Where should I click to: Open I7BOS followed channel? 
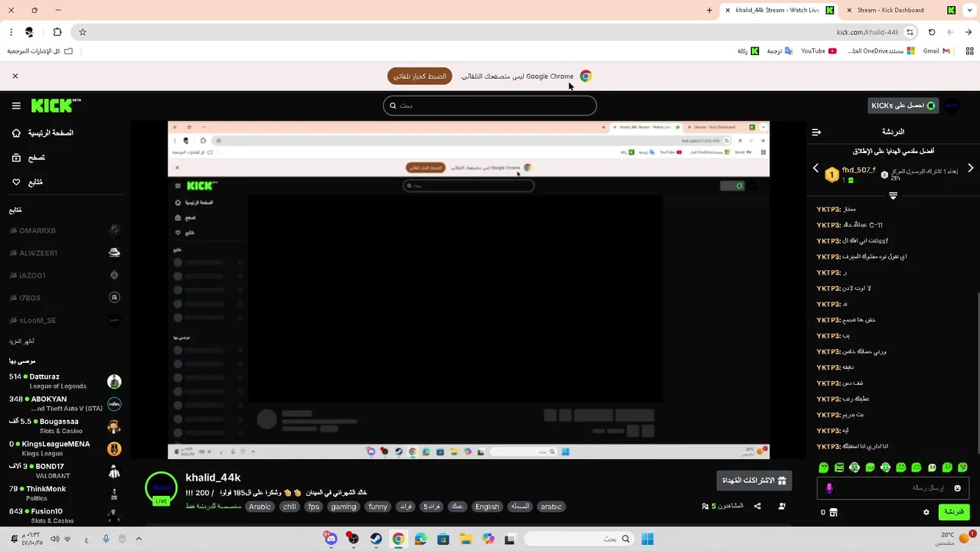click(x=65, y=298)
